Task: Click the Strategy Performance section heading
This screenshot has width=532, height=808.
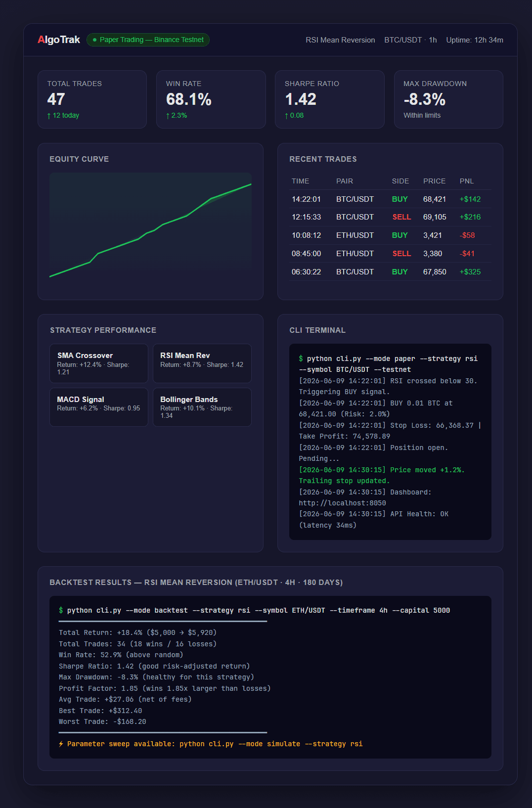Action: 103,330
